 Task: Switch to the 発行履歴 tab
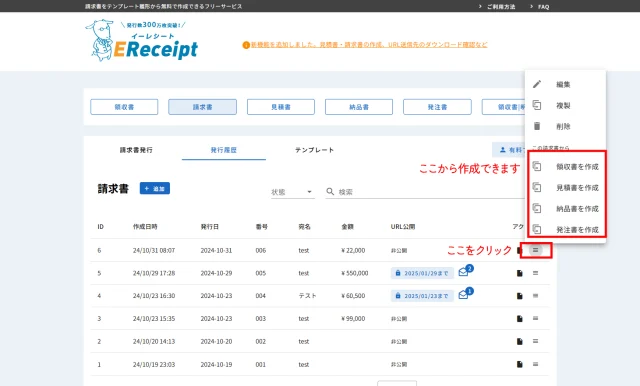pyautogui.click(x=224, y=150)
